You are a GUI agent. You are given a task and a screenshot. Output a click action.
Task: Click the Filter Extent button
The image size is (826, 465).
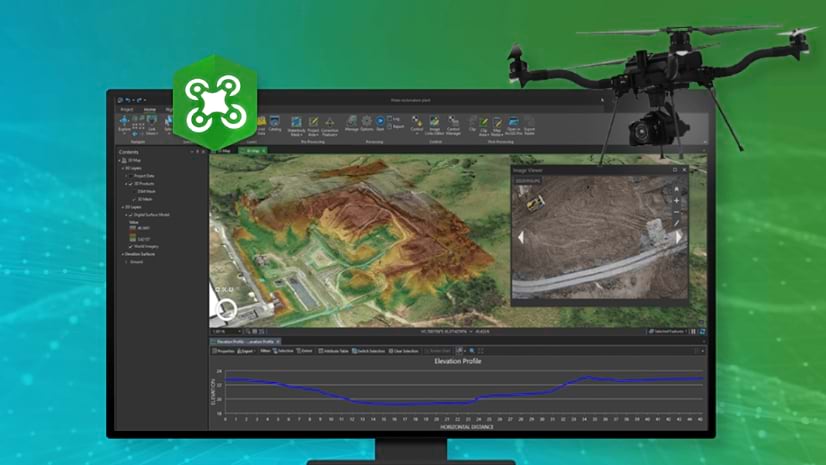[304, 351]
